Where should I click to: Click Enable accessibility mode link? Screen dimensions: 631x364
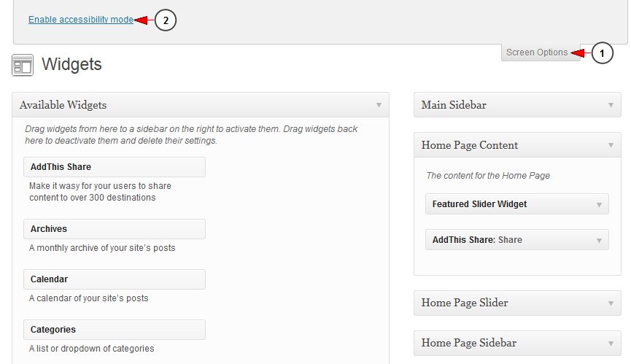(x=81, y=20)
